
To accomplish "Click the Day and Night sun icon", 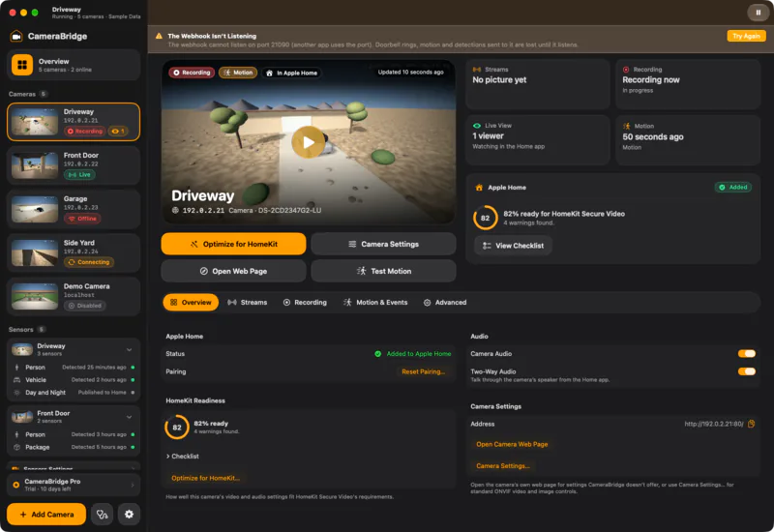I will pos(16,393).
